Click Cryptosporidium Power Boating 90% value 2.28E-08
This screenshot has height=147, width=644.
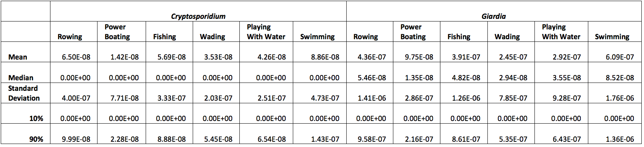click(x=125, y=139)
